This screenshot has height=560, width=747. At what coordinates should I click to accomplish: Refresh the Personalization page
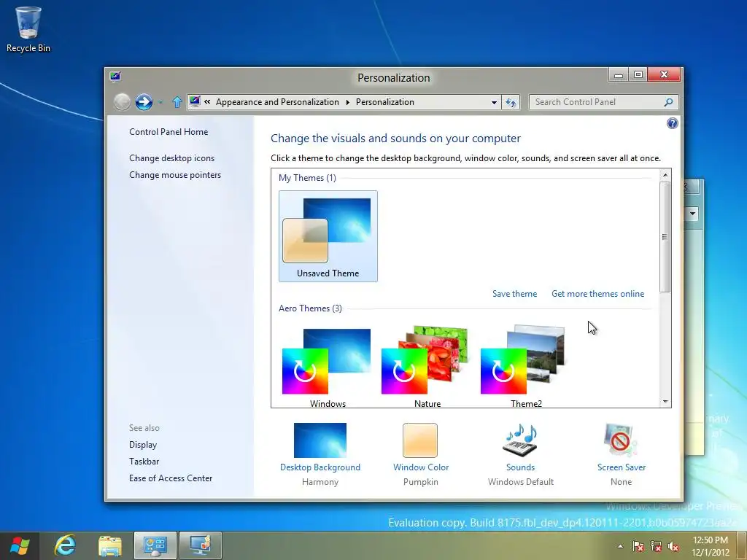tap(511, 102)
